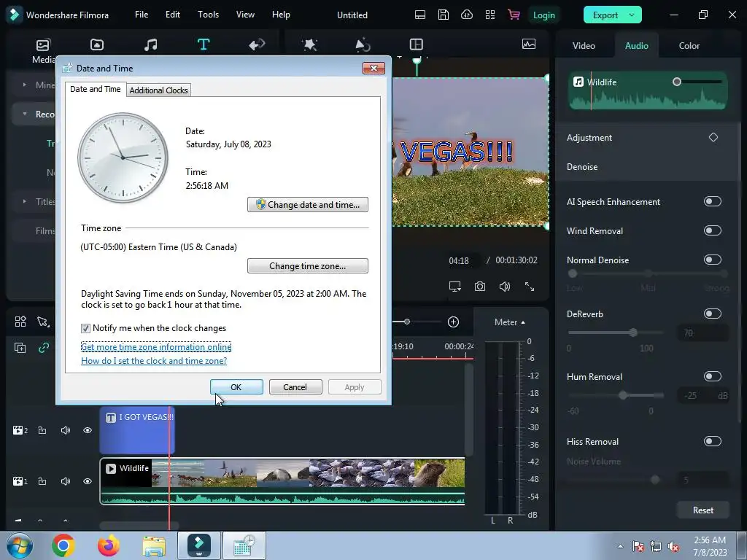Toggle AI Speech Enhancement switch

[712, 201]
